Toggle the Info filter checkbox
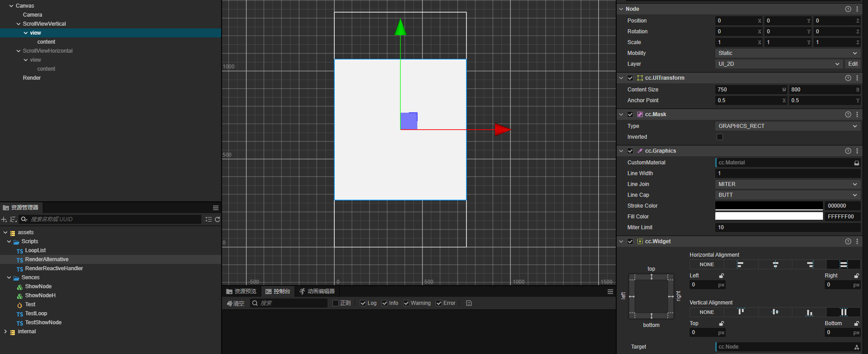This screenshot has width=868, height=354. point(385,303)
